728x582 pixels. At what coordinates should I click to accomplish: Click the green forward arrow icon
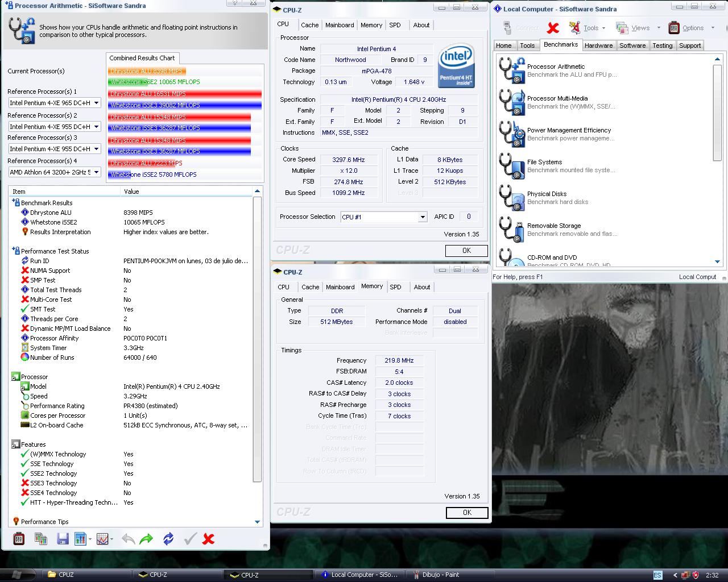pos(146,539)
